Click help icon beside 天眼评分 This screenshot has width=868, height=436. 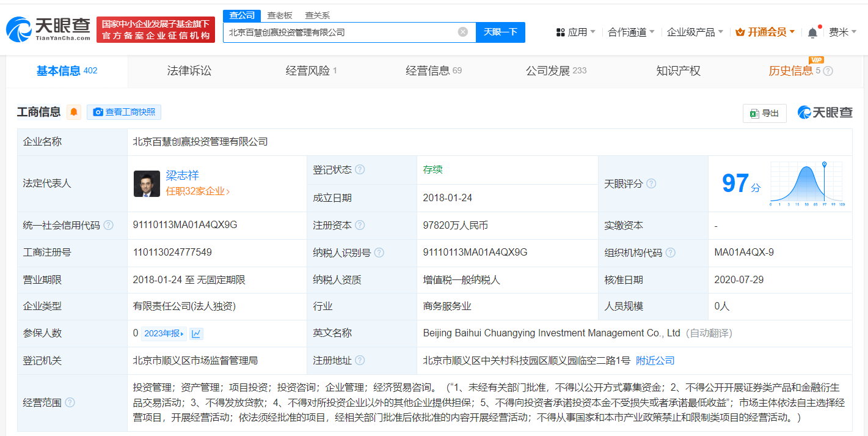(x=651, y=183)
